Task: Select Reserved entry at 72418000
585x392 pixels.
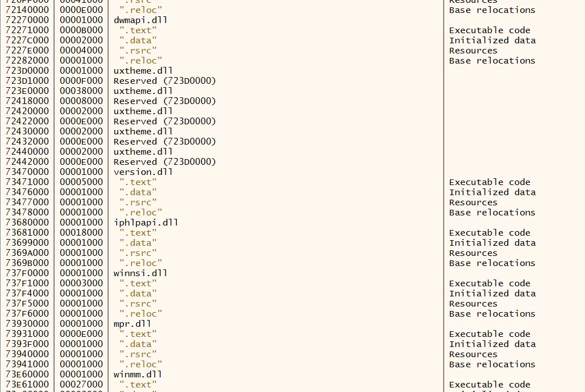Action: [164, 101]
